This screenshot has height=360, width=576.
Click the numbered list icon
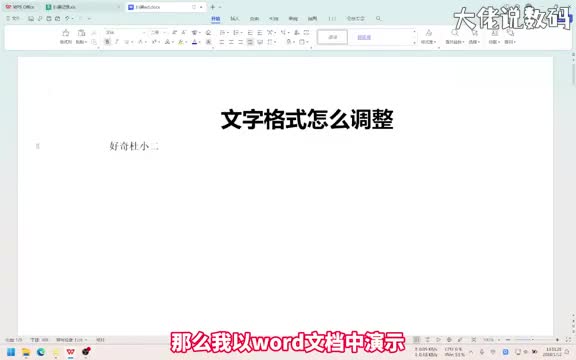236,33
